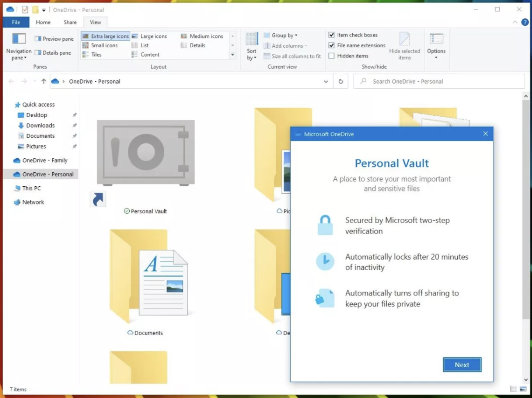This screenshot has width=532, height=398.
Task: Select Quick access in navigation pane
Action: point(34,105)
